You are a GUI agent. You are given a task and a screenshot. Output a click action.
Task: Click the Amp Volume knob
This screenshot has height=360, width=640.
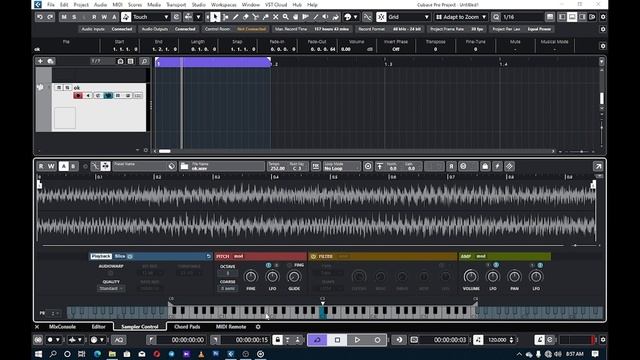pyautogui.click(x=471, y=277)
